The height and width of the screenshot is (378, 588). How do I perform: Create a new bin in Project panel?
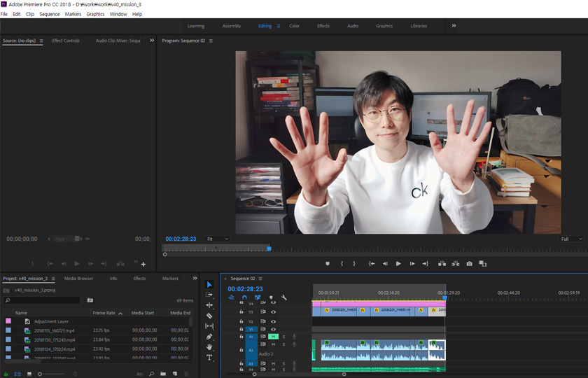(x=163, y=374)
